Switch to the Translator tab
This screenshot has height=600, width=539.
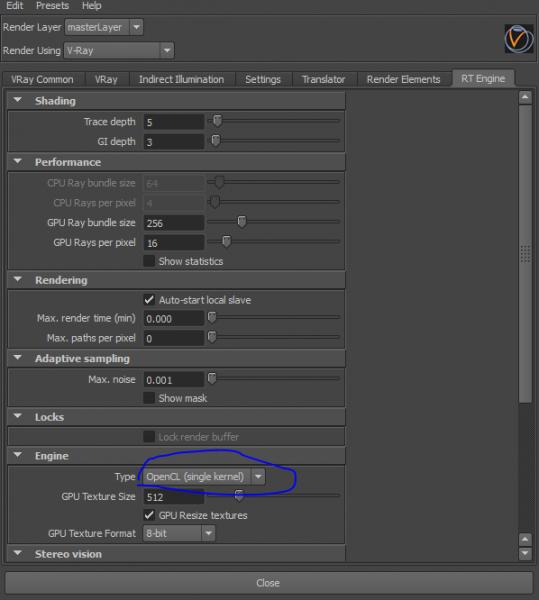pyautogui.click(x=324, y=80)
